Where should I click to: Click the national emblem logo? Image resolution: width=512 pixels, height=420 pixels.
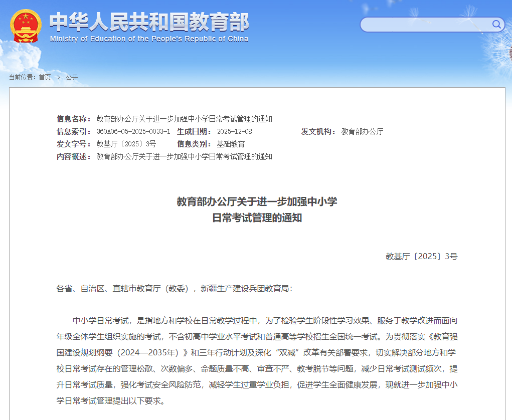(x=27, y=26)
